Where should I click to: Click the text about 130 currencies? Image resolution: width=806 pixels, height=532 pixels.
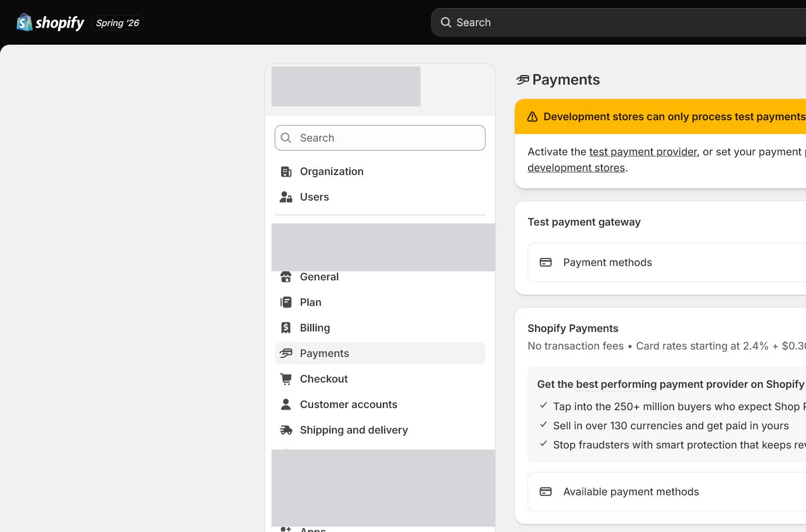[671, 426]
